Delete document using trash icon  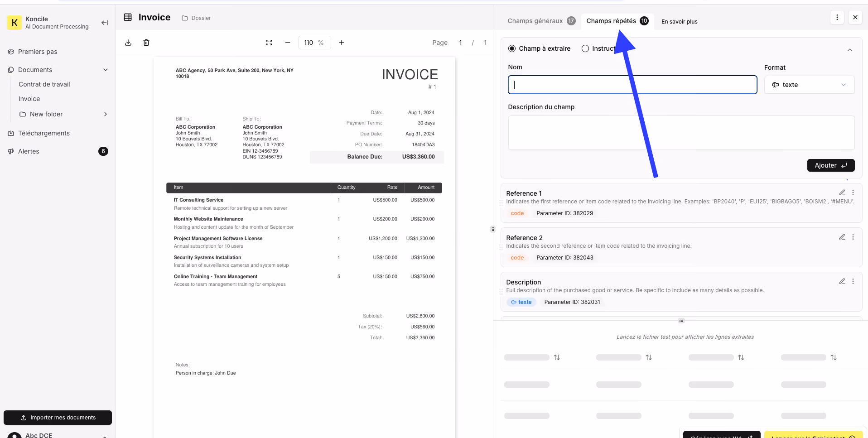(x=146, y=43)
